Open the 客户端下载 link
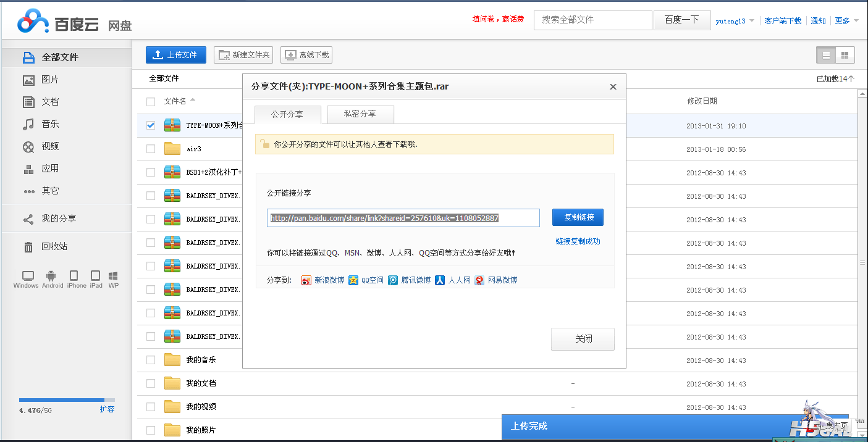The height and width of the screenshot is (442, 868). pos(783,21)
